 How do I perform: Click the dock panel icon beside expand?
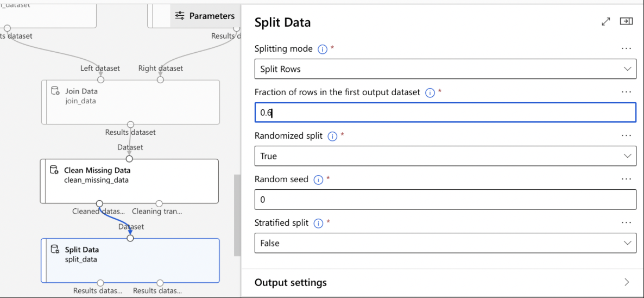(626, 21)
